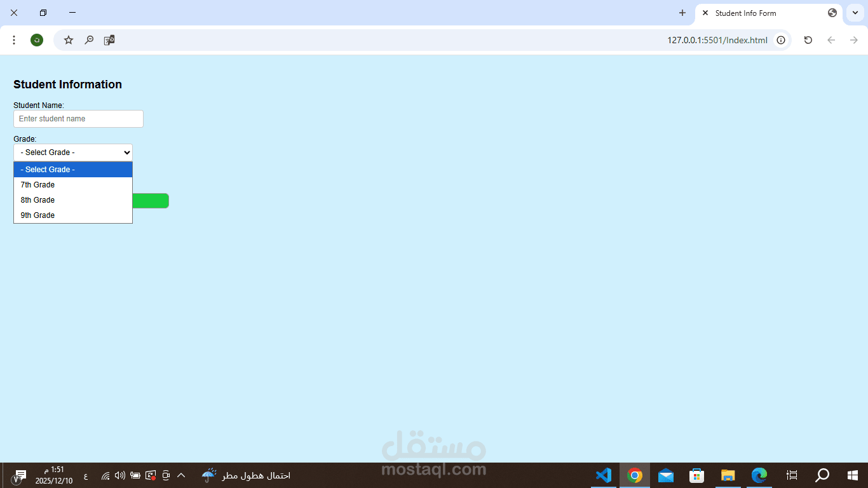Open the rain weather widget

(x=246, y=475)
